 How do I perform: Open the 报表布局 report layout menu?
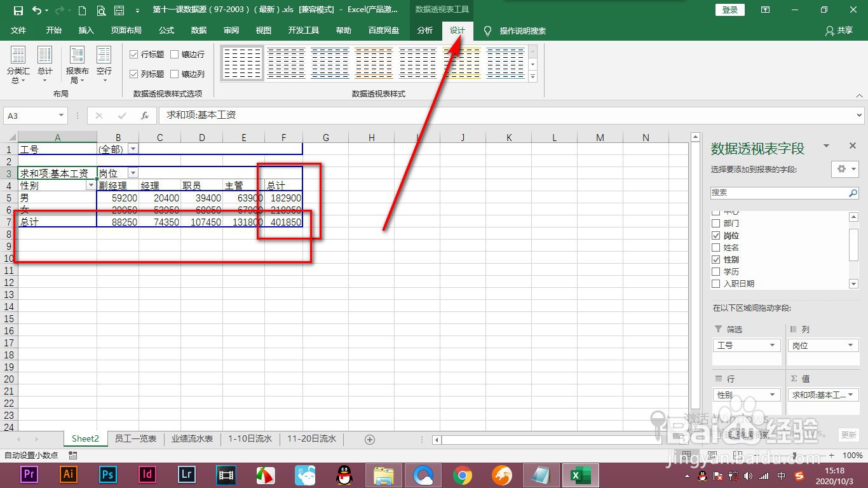click(77, 65)
